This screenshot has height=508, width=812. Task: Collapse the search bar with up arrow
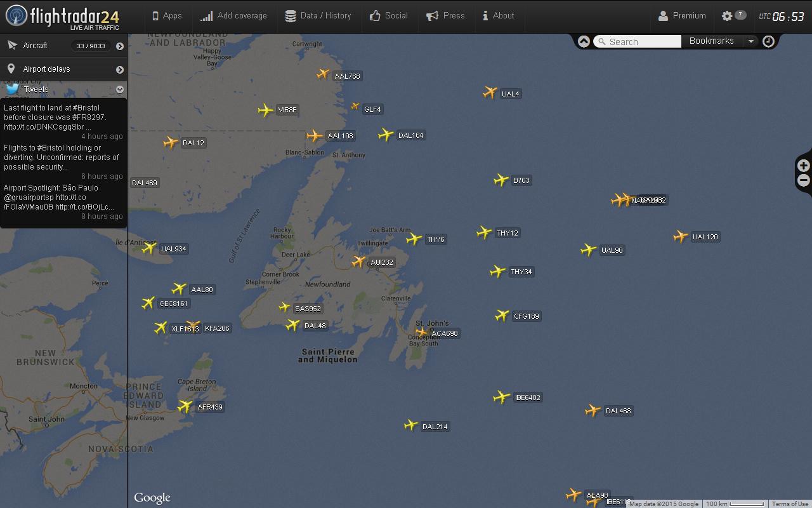584,41
